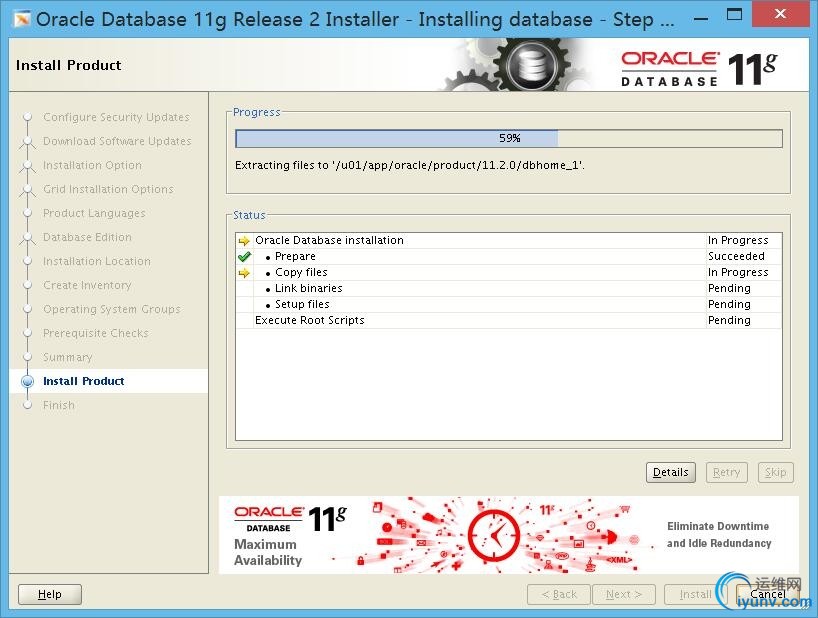Select the Operating System Groups step
The height and width of the screenshot is (618, 818).
[112, 309]
